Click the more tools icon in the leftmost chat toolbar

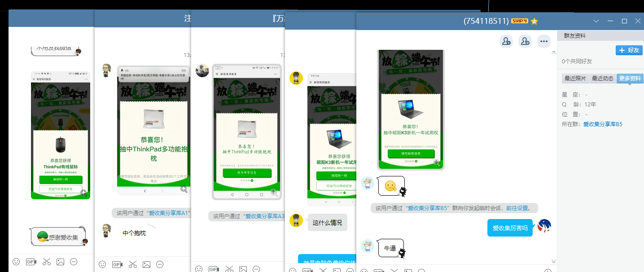[x=74, y=261]
